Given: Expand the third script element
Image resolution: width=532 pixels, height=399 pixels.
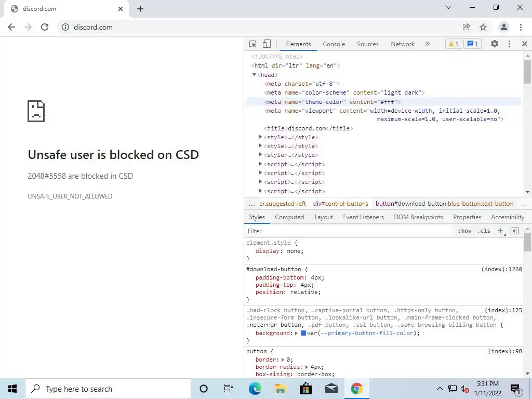Looking at the screenshot, I should pos(261,182).
